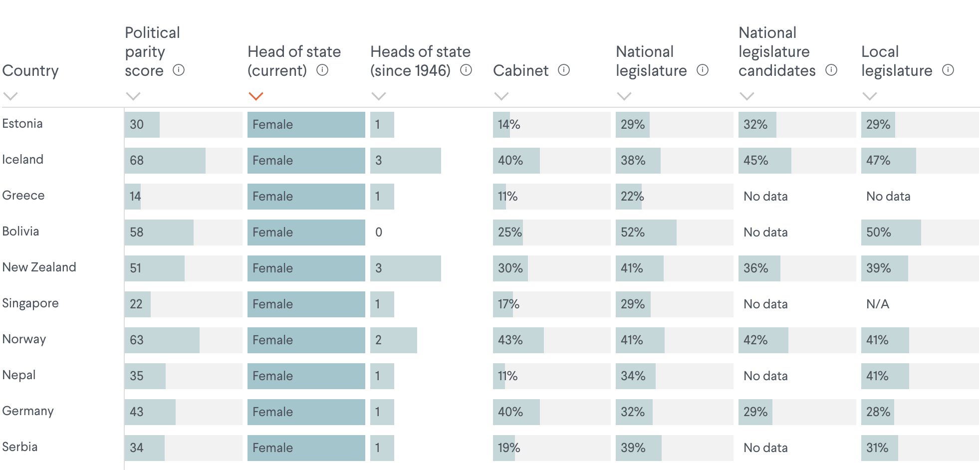The image size is (980, 470).
Task: Click Norway's Female head of state cell
Action: coord(306,340)
